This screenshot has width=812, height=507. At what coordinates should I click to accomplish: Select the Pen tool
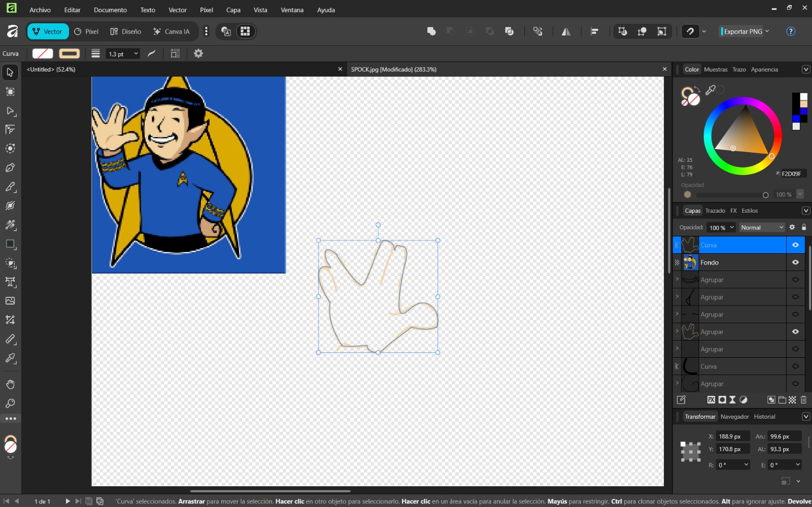[x=10, y=167]
